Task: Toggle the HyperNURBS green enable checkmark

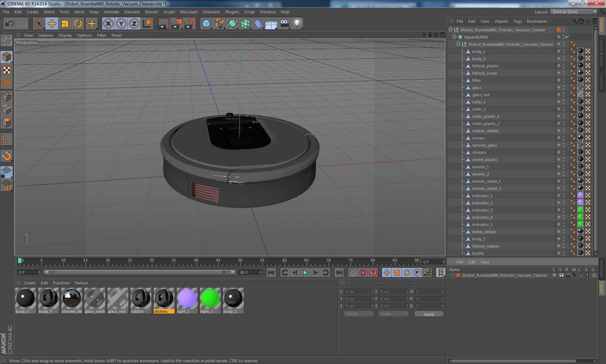Action: (567, 37)
